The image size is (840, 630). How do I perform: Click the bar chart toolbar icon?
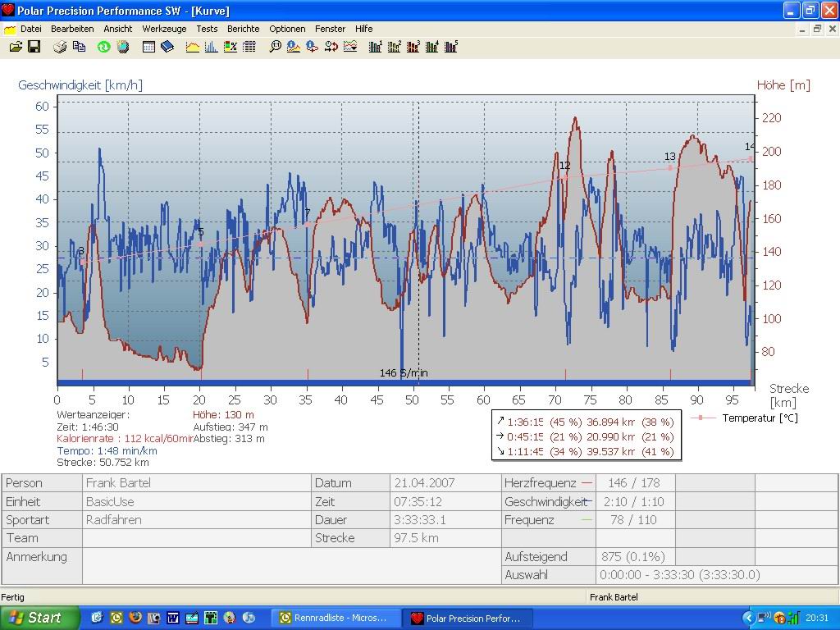coord(212,47)
